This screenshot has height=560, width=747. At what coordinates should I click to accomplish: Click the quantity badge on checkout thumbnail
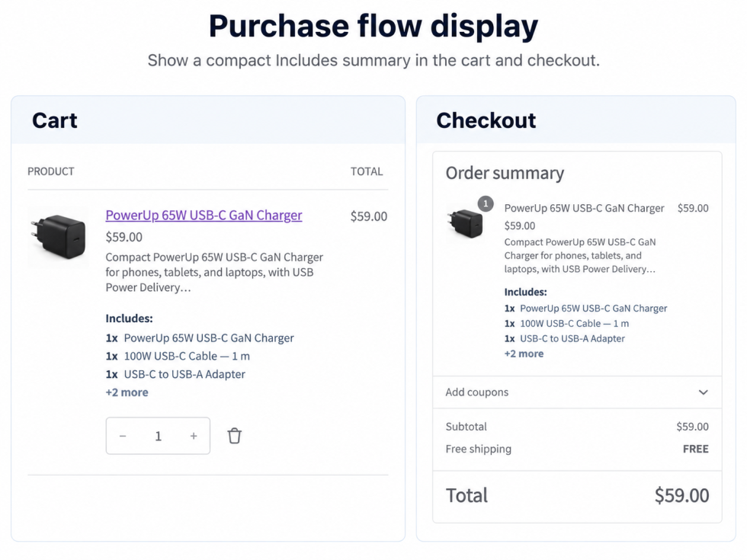486,204
